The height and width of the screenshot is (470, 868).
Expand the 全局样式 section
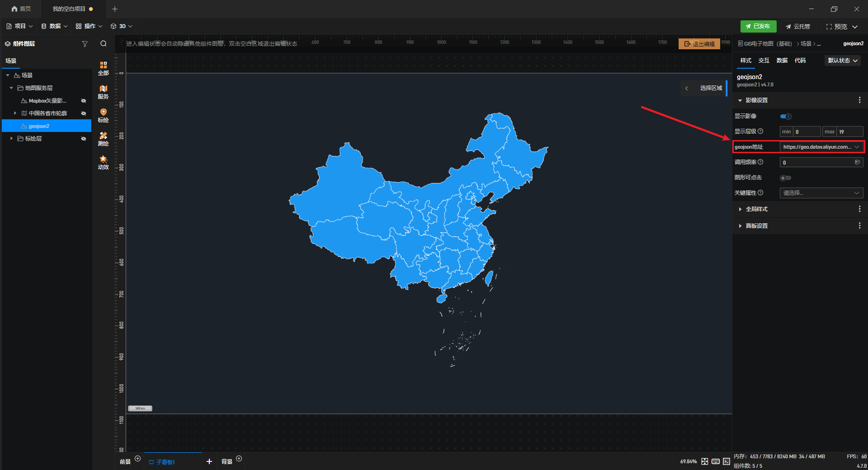pos(757,209)
